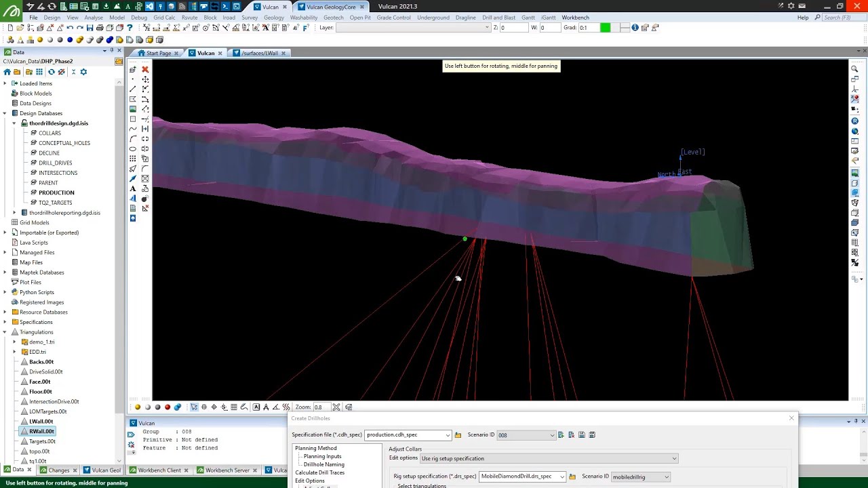Viewport: 868px width, 488px height.
Task: Click the Home icon in Data panel
Action: coord(7,72)
